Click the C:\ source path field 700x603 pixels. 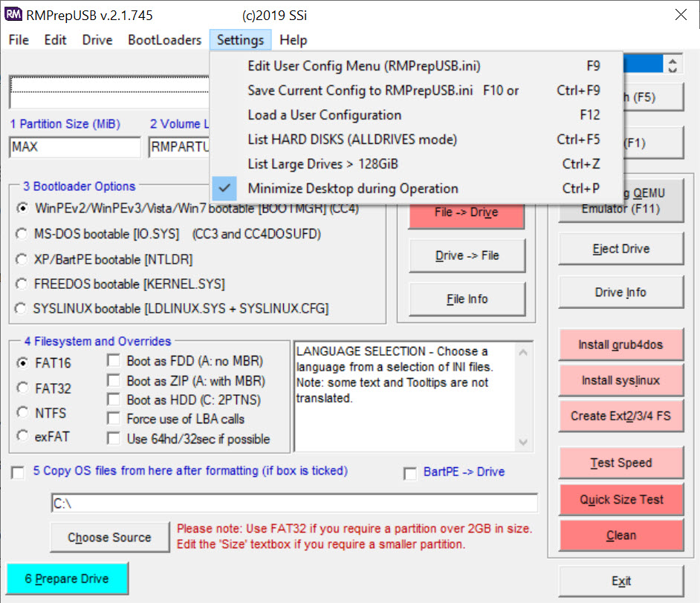click(x=295, y=503)
